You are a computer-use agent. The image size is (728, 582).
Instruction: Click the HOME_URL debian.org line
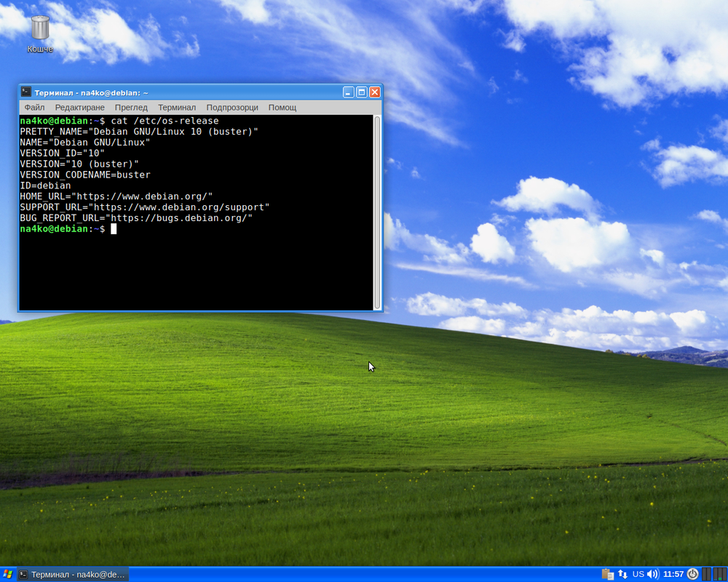tap(116, 196)
